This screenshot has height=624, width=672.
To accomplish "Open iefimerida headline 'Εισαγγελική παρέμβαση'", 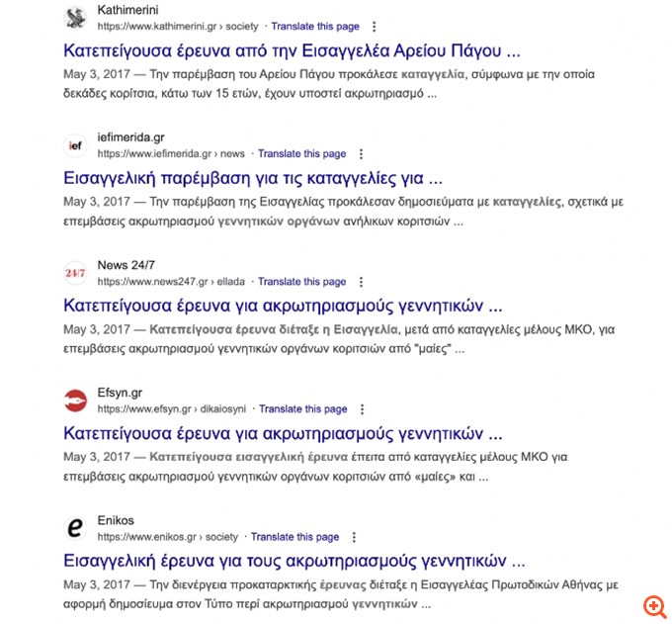I will click(252, 178).
